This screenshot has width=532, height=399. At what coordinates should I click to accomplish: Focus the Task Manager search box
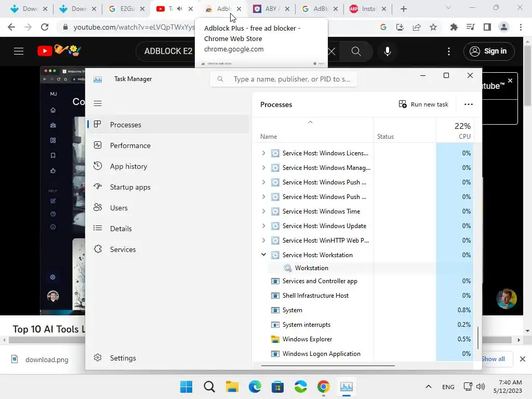click(284, 79)
